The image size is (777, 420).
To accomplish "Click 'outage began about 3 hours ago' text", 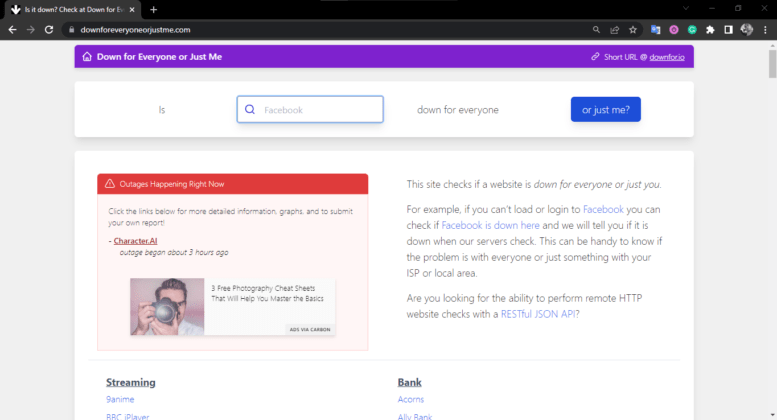I will pyautogui.click(x=174, y=252).
